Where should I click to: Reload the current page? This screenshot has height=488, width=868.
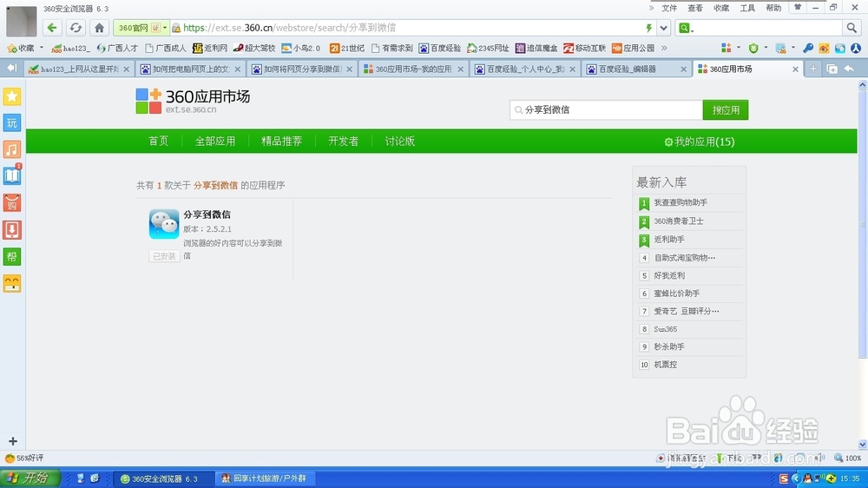[76, 28]
